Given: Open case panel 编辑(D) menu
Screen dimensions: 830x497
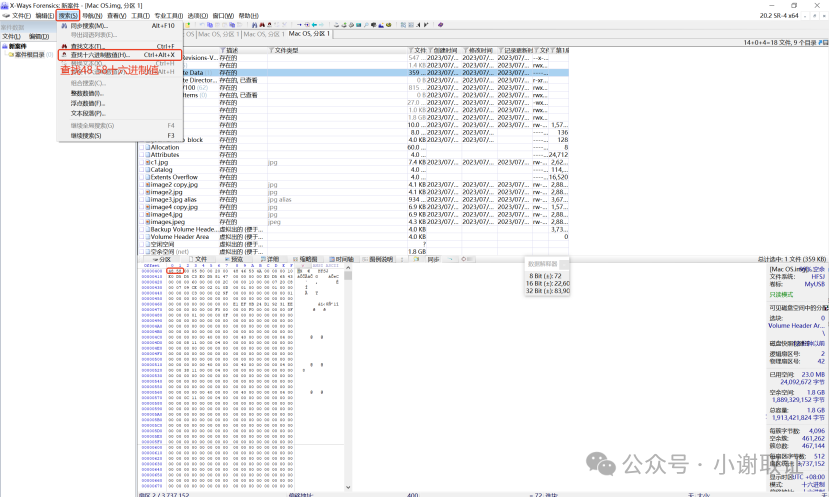Looking at the screenshot, I should coord(39,37).
